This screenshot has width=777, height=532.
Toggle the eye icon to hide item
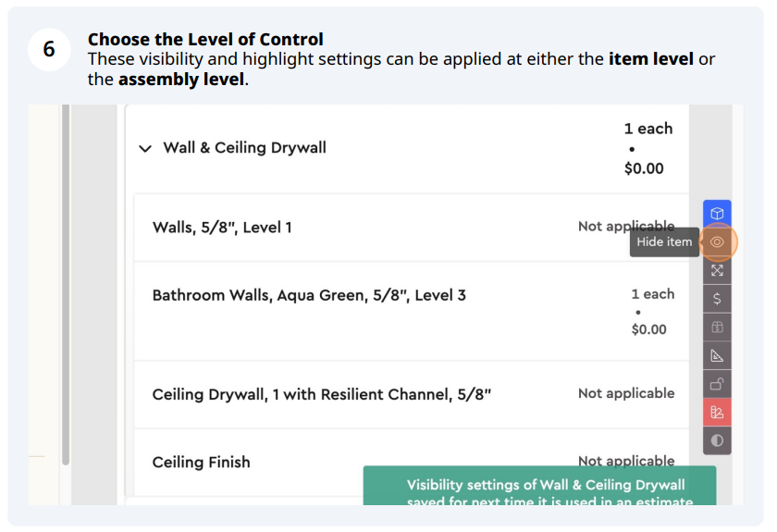717,242
